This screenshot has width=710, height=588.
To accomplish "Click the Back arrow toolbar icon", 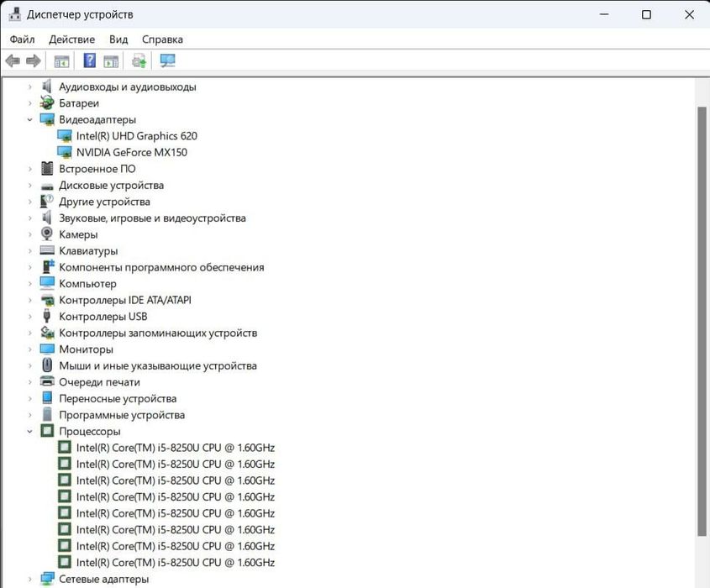I will click(13, 60).
